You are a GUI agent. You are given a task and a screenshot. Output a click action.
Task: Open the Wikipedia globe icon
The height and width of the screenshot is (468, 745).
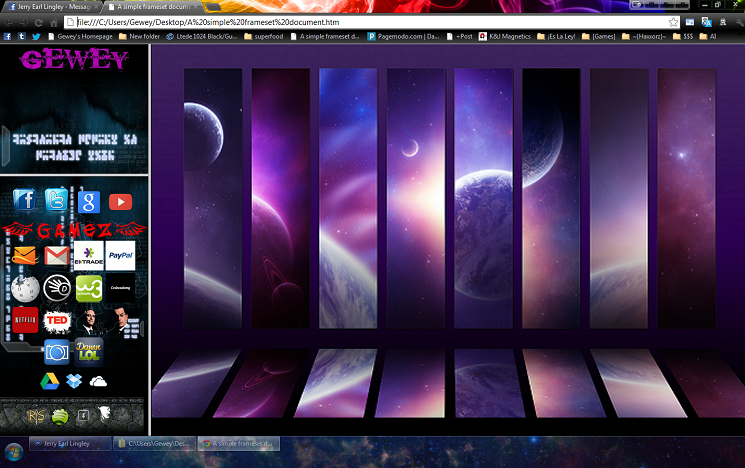[x=25, y=288]
